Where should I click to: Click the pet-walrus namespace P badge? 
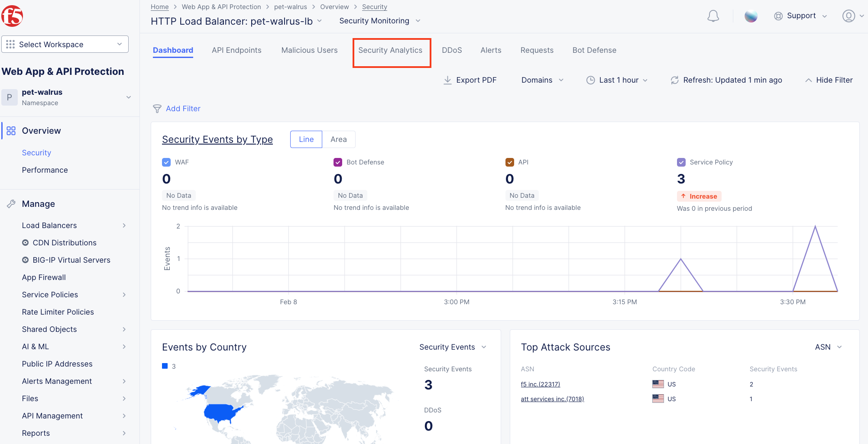tap(10, 97)
